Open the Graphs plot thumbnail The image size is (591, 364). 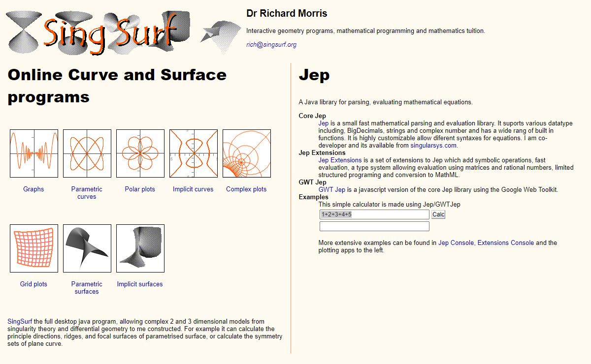click(x=34, y=153)
